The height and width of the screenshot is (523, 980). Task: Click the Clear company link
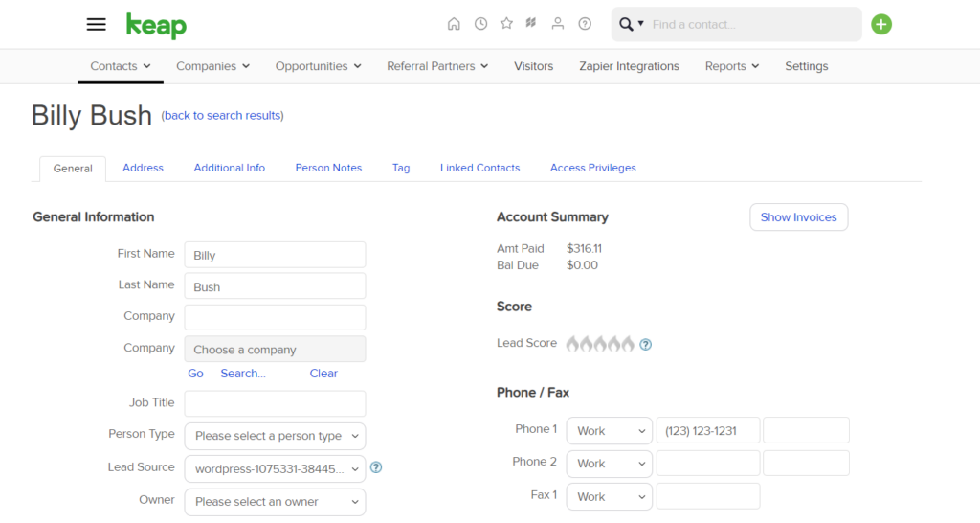click(323, 374)
